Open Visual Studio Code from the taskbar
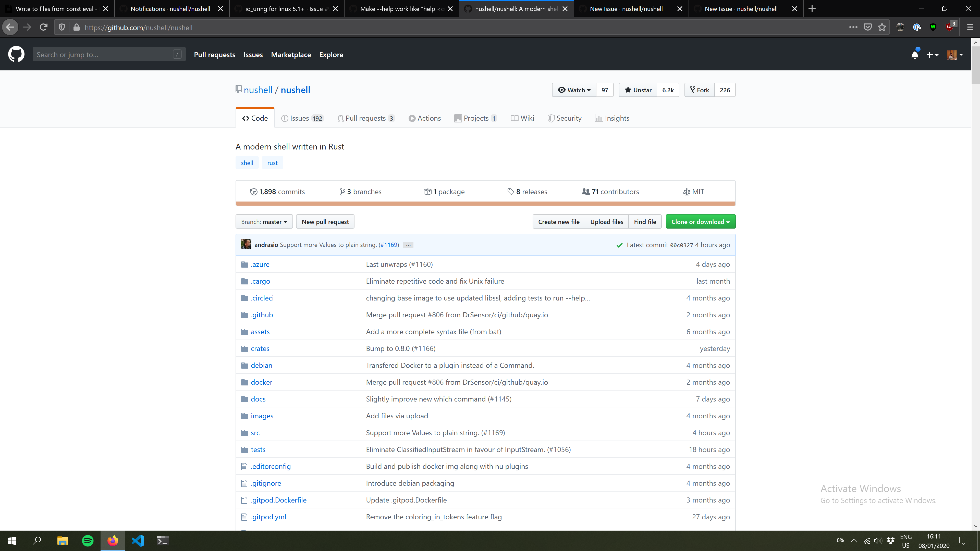The width and height of the screenshot is (980, 551). [x=137, y=540]
